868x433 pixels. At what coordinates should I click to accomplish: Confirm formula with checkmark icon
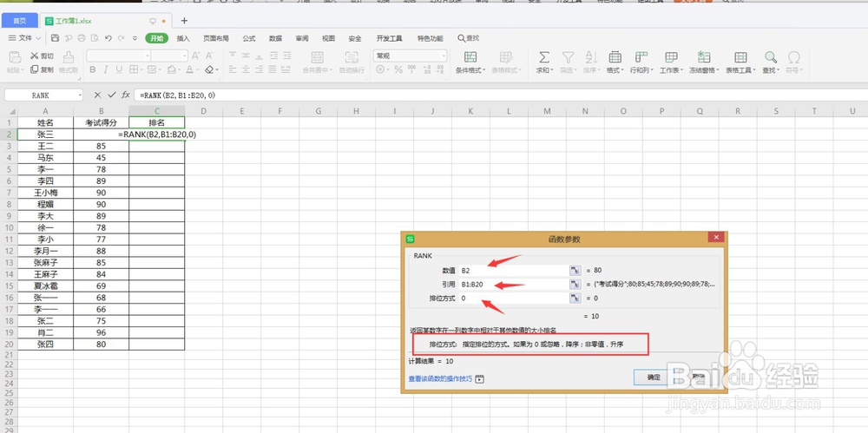coord(112,95)
